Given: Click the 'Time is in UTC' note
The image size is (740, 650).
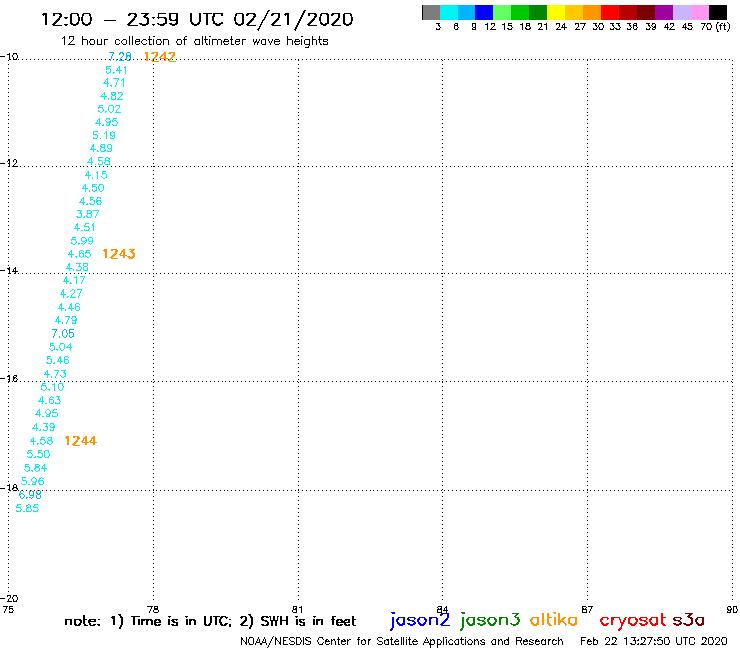Looking at the screenshot, I should [x=181, y=621].
